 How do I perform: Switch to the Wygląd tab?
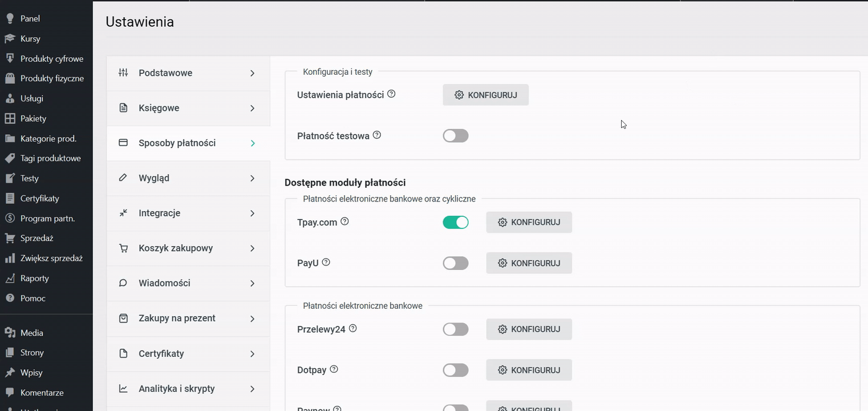point(188,178)
